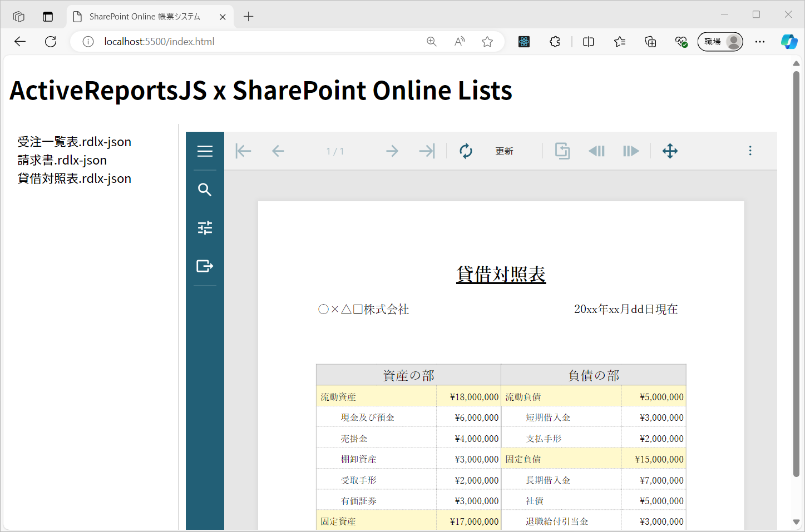Click the 退職給付引当金 row label

click(557, 521)
